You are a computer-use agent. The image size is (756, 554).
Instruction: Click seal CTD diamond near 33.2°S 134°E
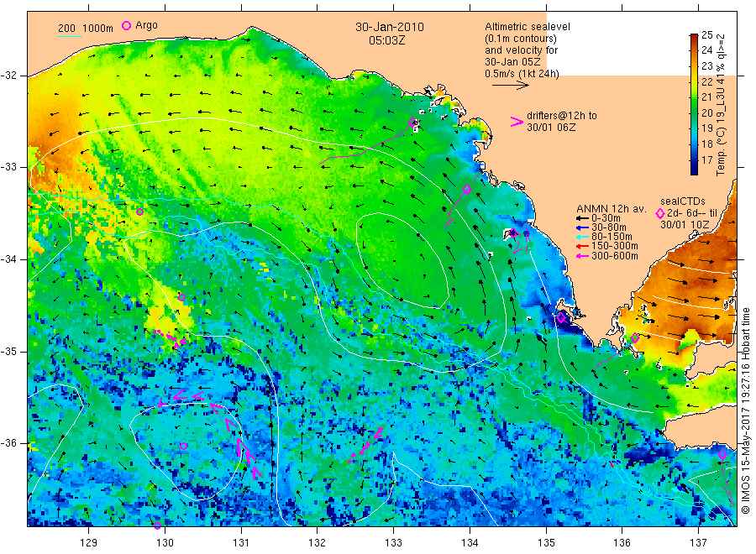(467, 189)
